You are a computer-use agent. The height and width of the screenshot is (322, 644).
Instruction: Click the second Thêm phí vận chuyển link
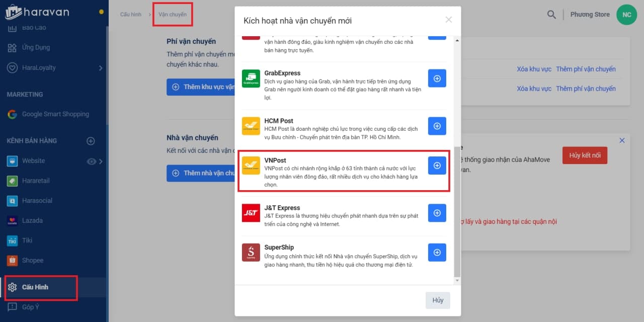click(586, 89)
